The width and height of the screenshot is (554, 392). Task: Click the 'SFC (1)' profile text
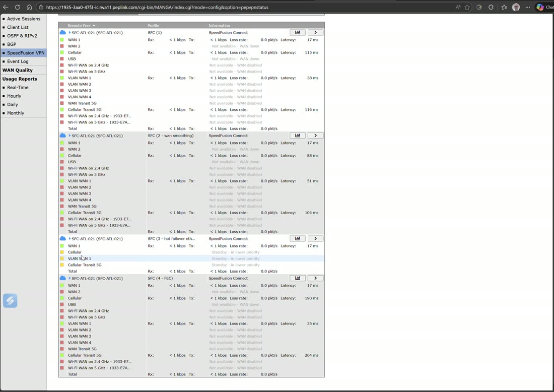155,33
